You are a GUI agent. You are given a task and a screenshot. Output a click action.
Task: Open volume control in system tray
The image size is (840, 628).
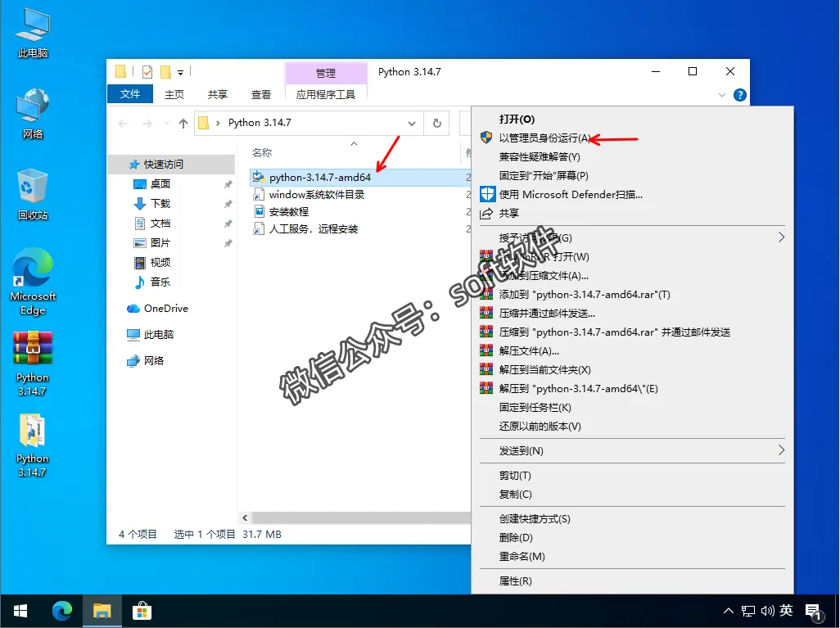(x=767, y=611)
